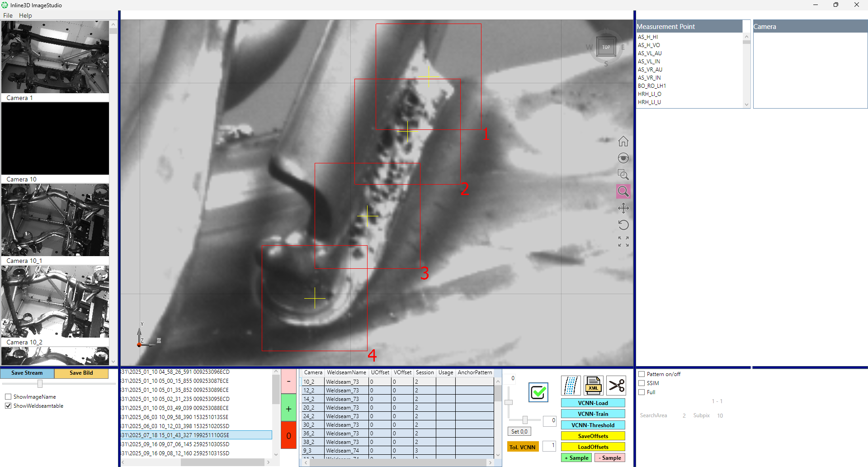Select table row with camera 9_3
This screenshot has height=467, width=868.
[x=398, y=451]
